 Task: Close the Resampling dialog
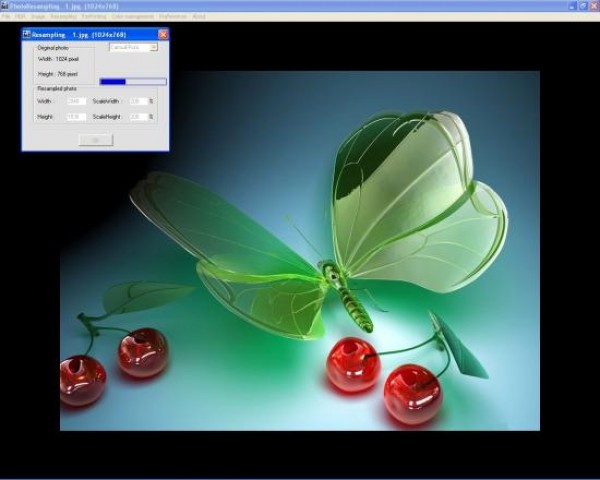(x=163, y=34)
